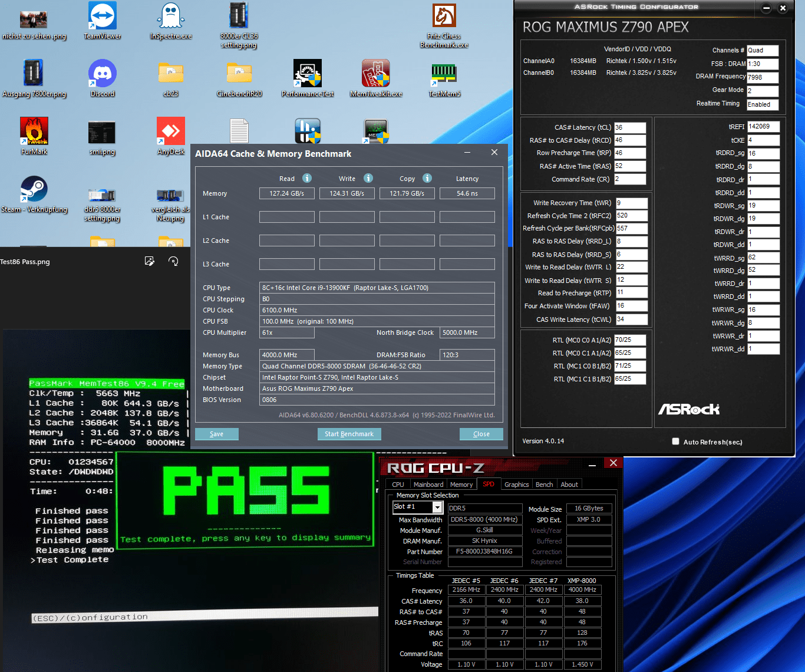805x672 pixels.
Task: Click the DRAM Frequency field
Action: (x=763, y=77)
